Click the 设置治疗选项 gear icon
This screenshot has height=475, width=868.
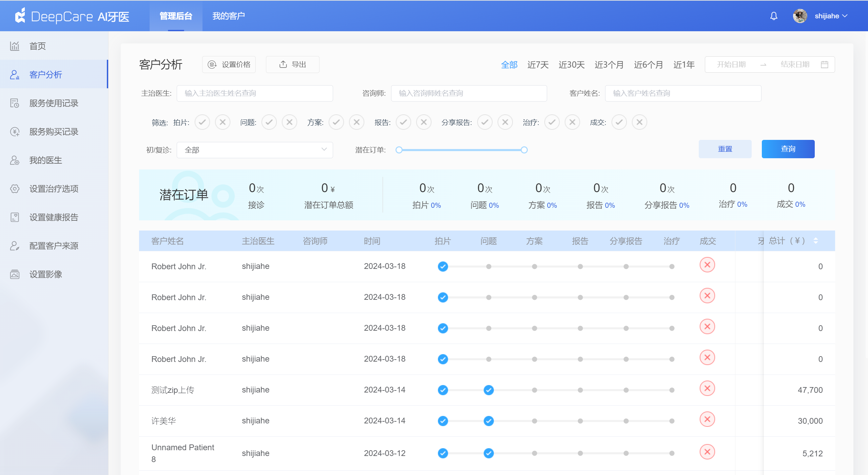[15, 188]
